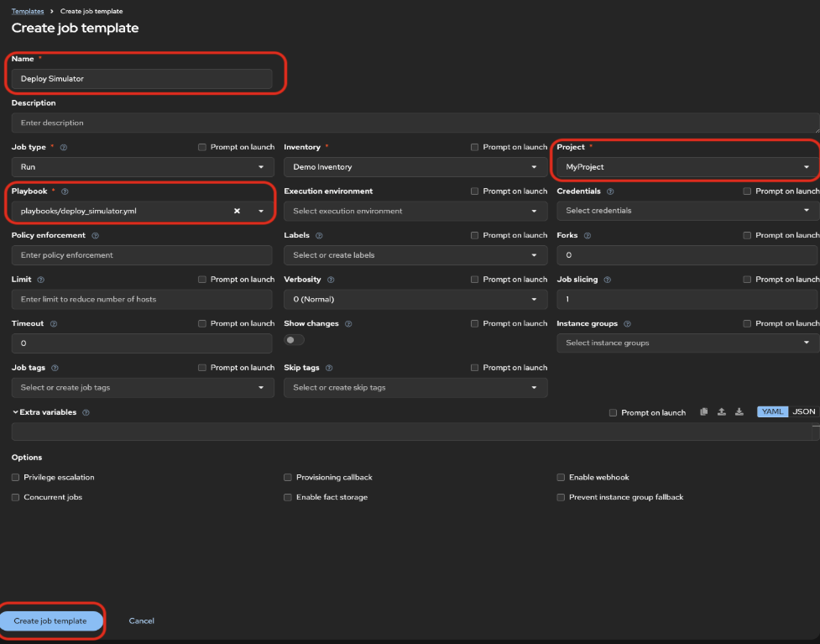Clear the selected playbook with X icon

pyautogui.click(x=237, y=211)
